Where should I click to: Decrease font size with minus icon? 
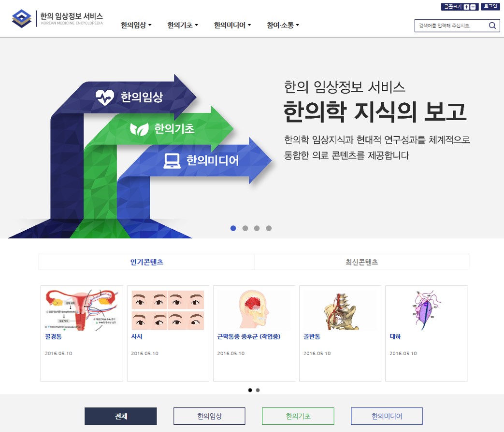[473, 7]
